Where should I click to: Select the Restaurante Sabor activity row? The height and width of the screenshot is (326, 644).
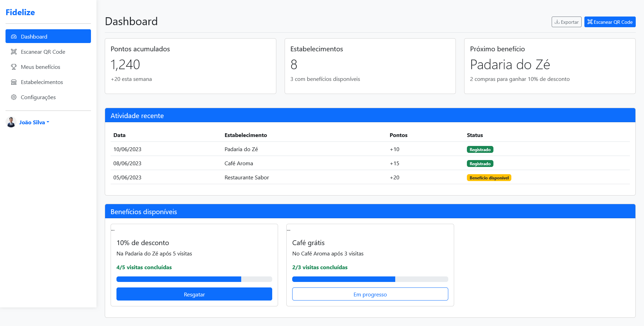(x=247, y=177)
